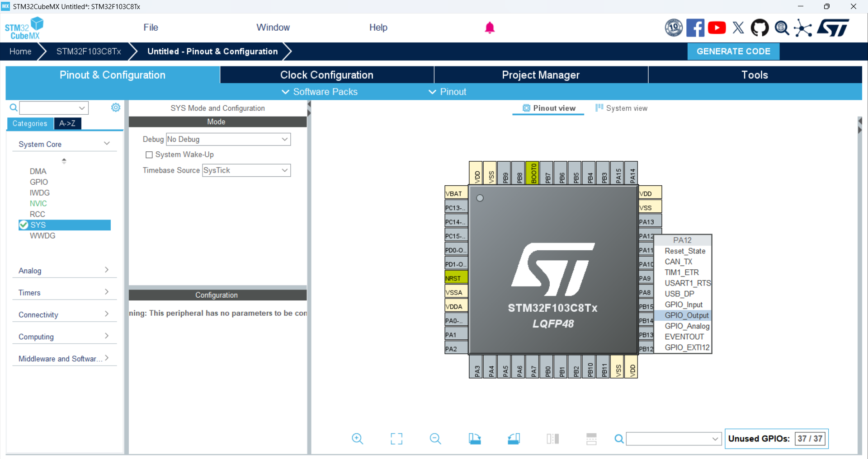Click the split horizontal view icon
The image size is (868, 459).
click(x=591, y=439)
